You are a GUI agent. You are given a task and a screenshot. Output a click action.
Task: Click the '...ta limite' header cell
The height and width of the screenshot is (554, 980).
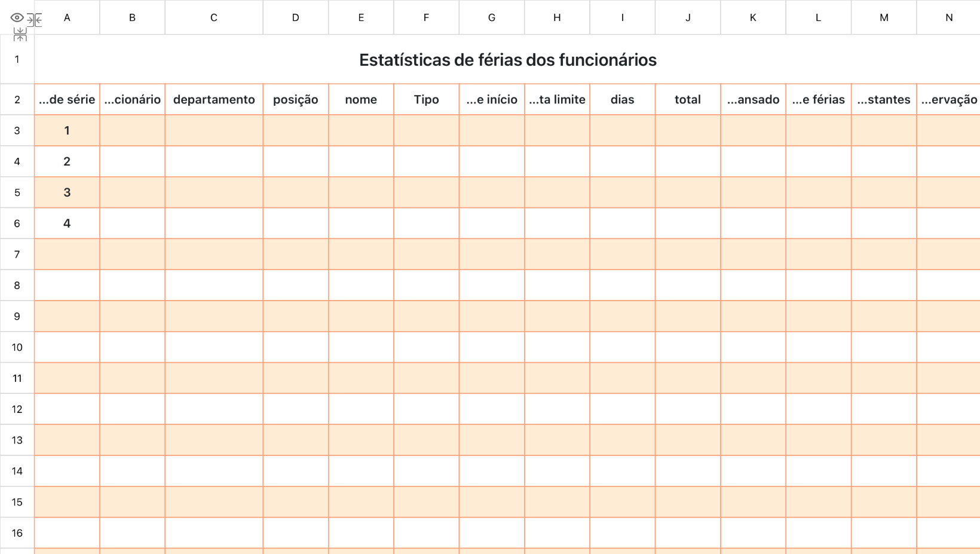(557, 99)
